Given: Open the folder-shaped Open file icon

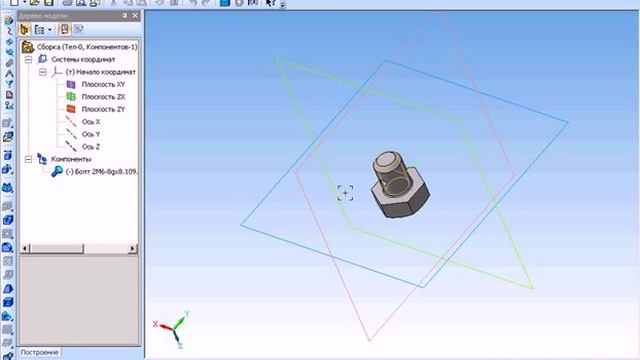Looking at the screenshot, I should tap(35, 3).
